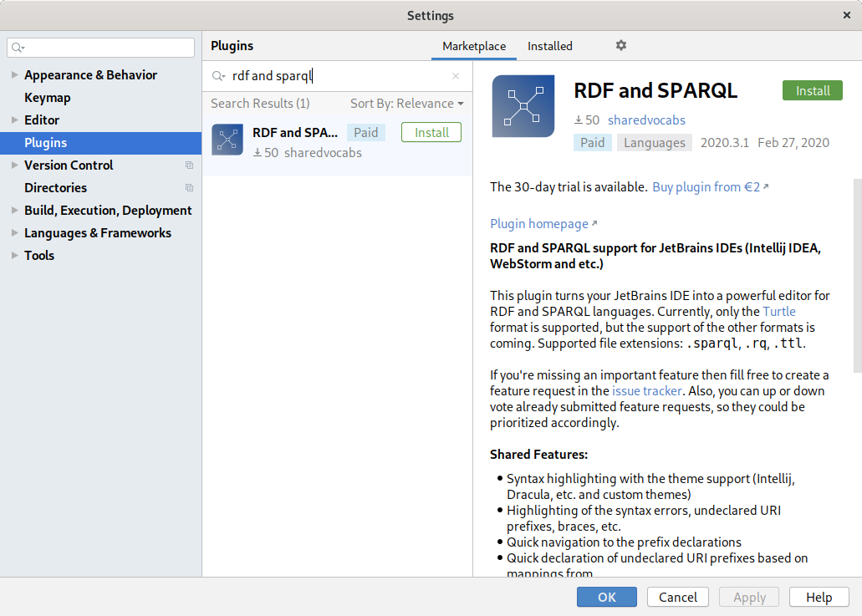Click the downloads count in plugin details

587,120
